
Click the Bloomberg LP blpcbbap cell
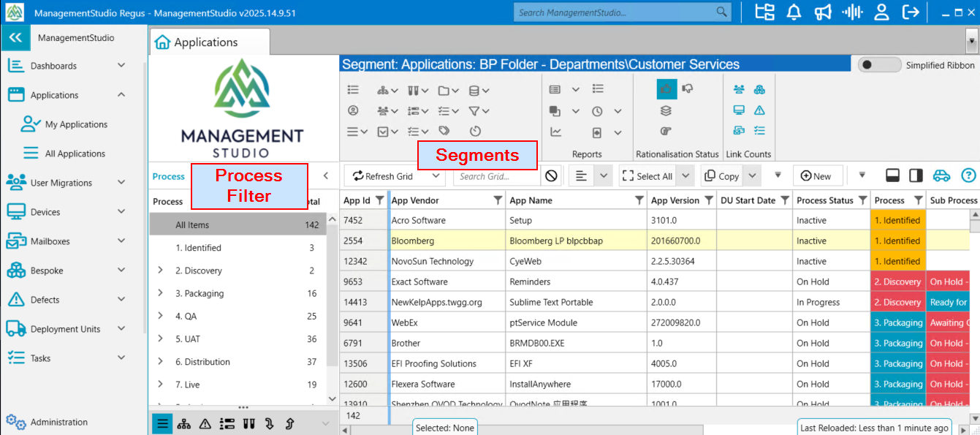click(x=575, y=241)
